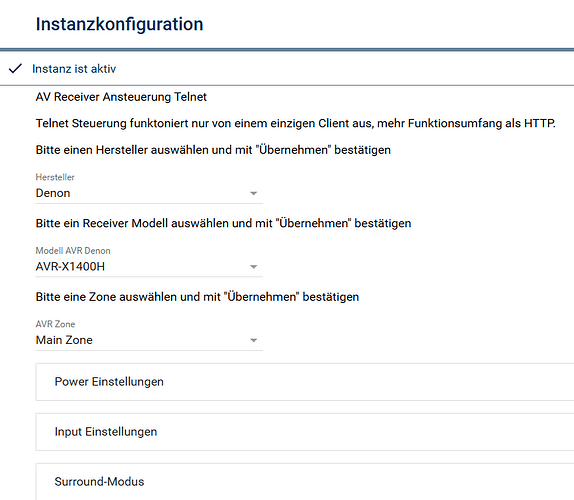Click the "Modell AVR Denon" field label

click(73, 251)
